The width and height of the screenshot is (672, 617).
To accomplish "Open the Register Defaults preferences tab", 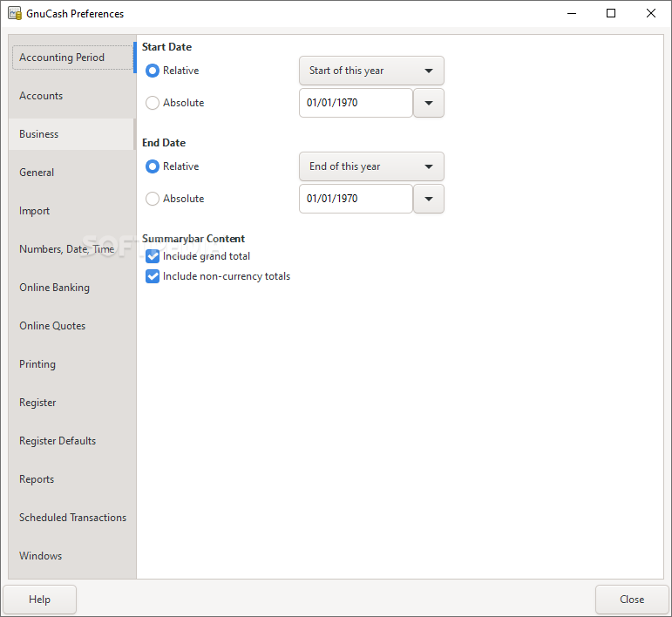I will click(72, 441).
